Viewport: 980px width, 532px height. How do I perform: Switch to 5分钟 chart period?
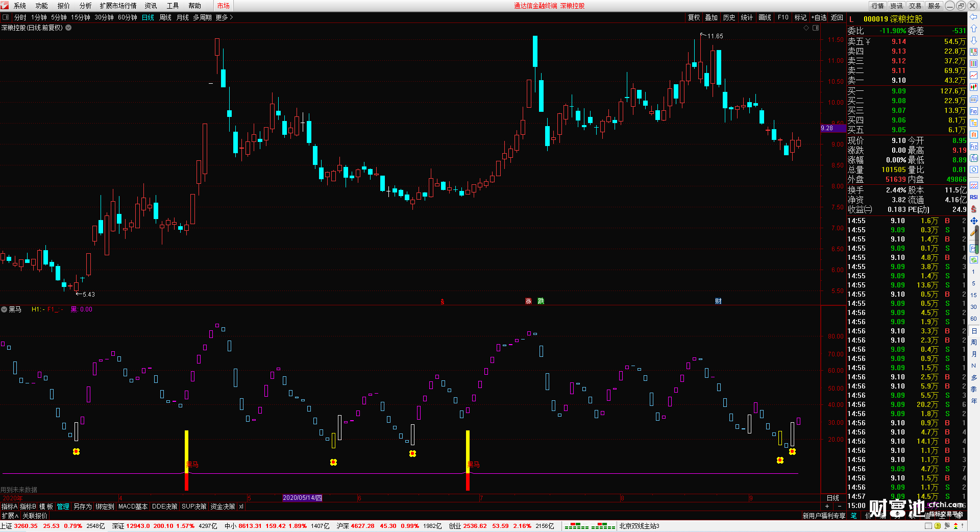click(59, 17)
